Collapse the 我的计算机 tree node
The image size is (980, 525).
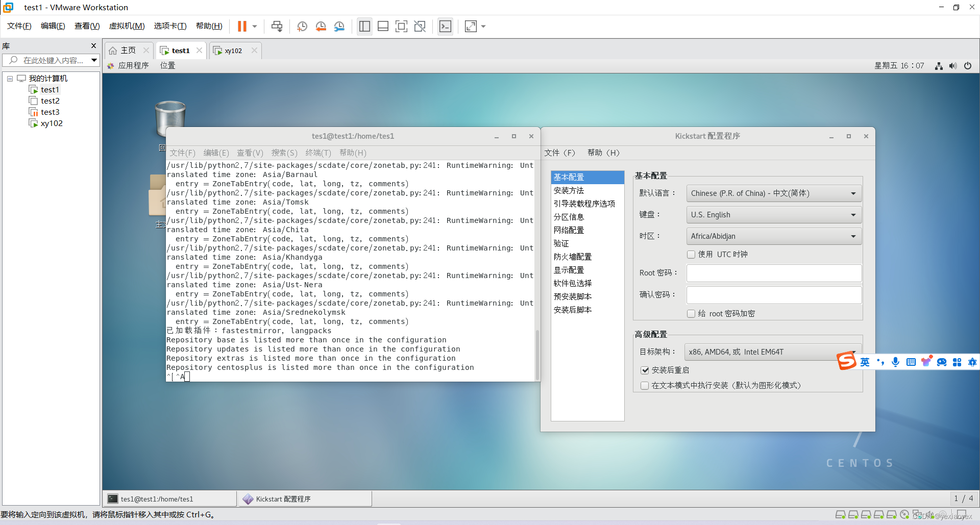coord(10,79)
